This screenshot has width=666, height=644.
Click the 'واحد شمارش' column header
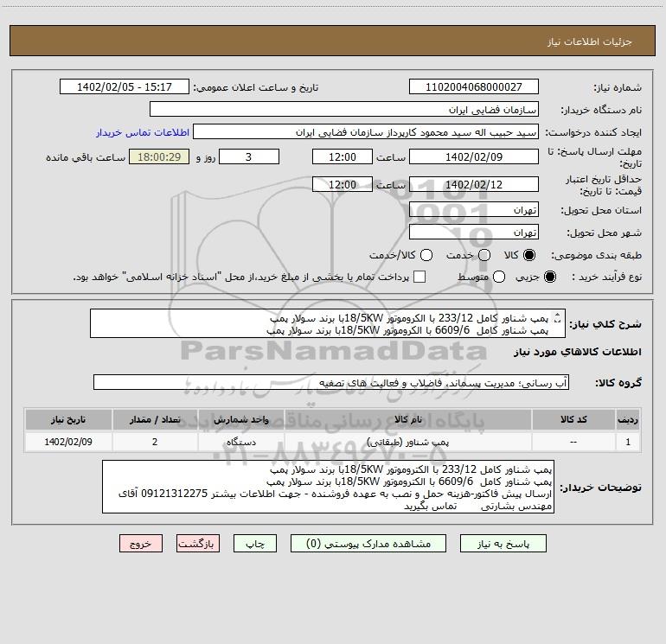pos(240,419)
